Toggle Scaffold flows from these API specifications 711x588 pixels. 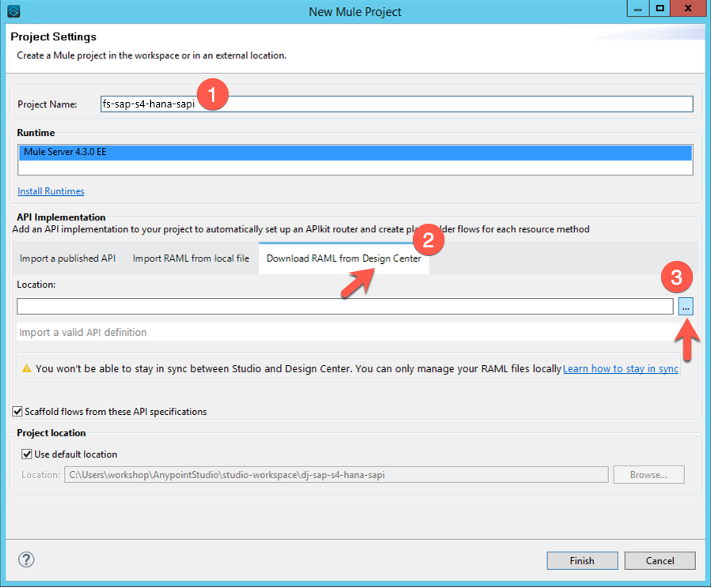point(17,411)
